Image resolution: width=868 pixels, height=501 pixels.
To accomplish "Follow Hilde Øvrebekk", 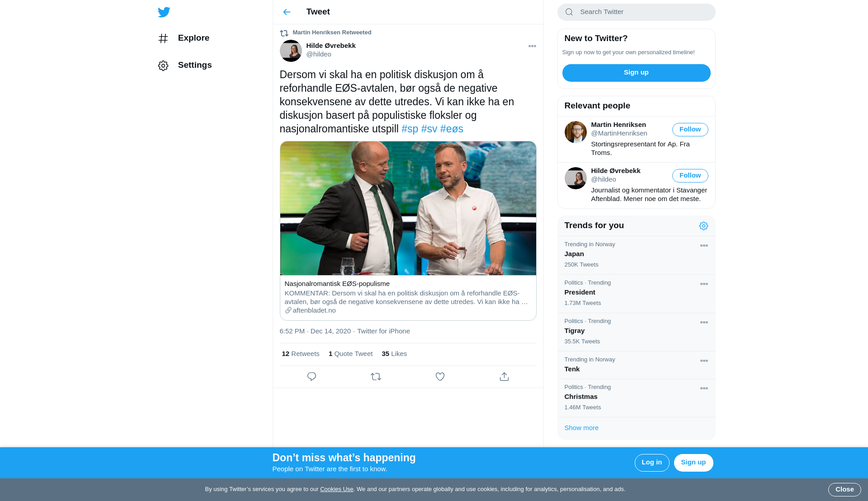I will click(x=690, y=176).
